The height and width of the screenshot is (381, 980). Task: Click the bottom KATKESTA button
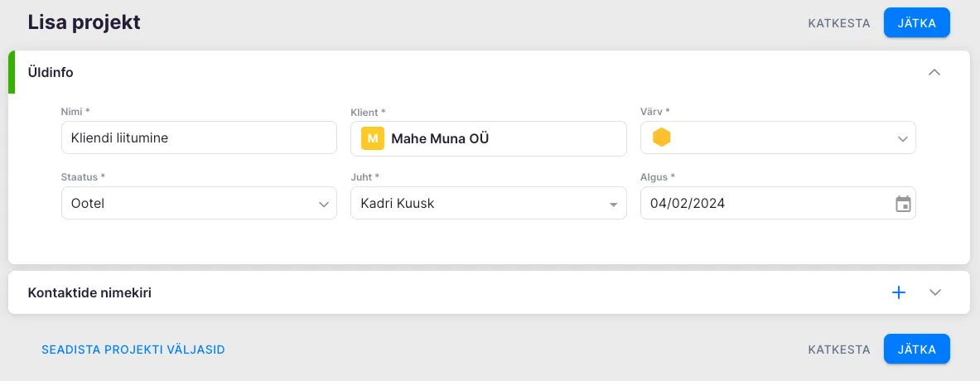click(839, 350)
